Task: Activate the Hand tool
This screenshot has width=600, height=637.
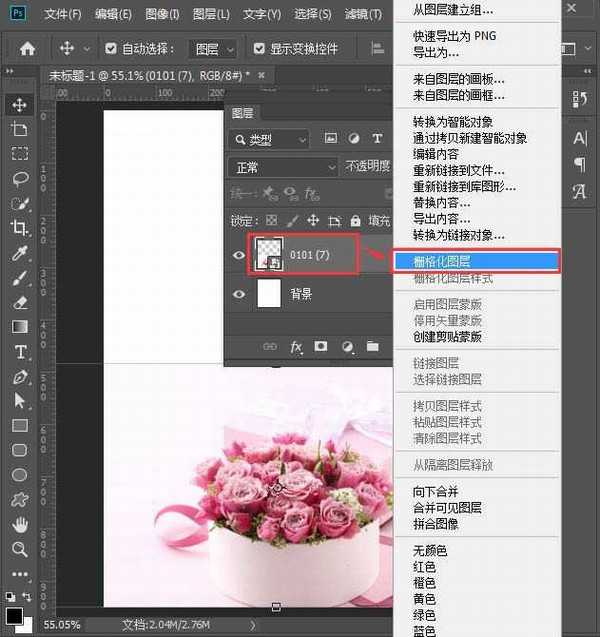Action: [x=19, y=524]
